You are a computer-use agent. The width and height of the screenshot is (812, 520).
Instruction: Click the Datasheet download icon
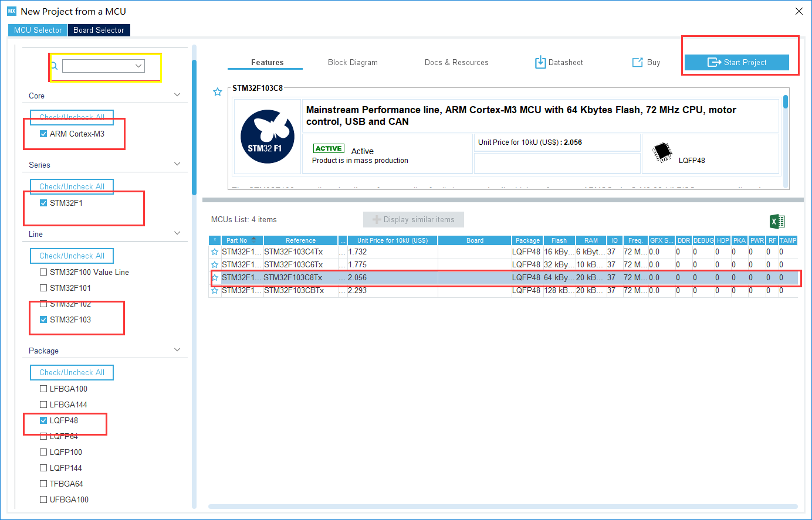pos(540,62)
